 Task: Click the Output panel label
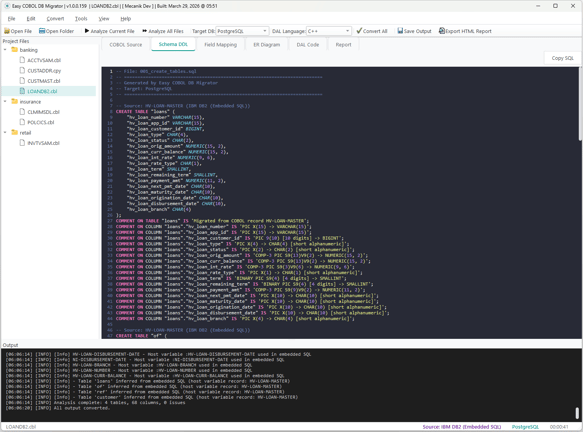pyautogui.click(x=10, y=345)
